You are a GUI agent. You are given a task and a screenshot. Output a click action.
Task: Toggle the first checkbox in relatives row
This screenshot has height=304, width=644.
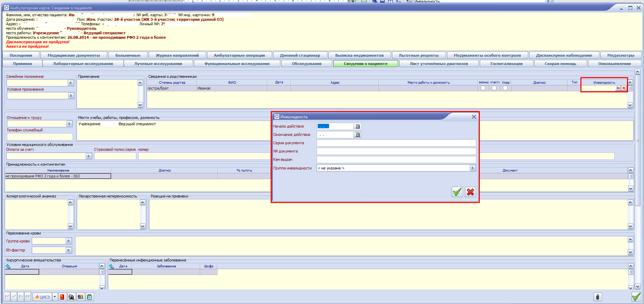(483, 88)
